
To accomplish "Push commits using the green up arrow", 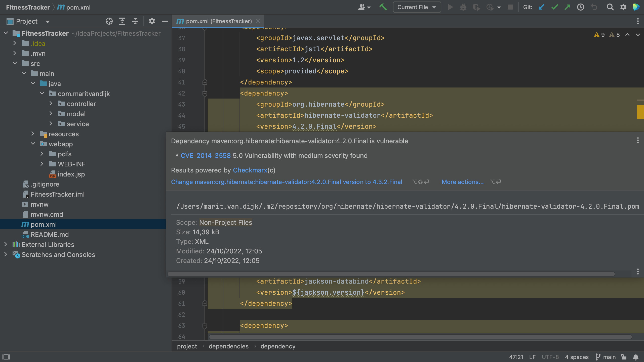I will coord(568,7).
